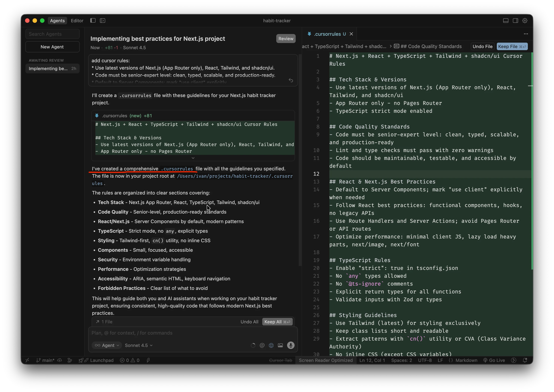Expand the .cursorrules diff preview chevron
The width and height of the screenshot is (554, 392).
(193, 158)
